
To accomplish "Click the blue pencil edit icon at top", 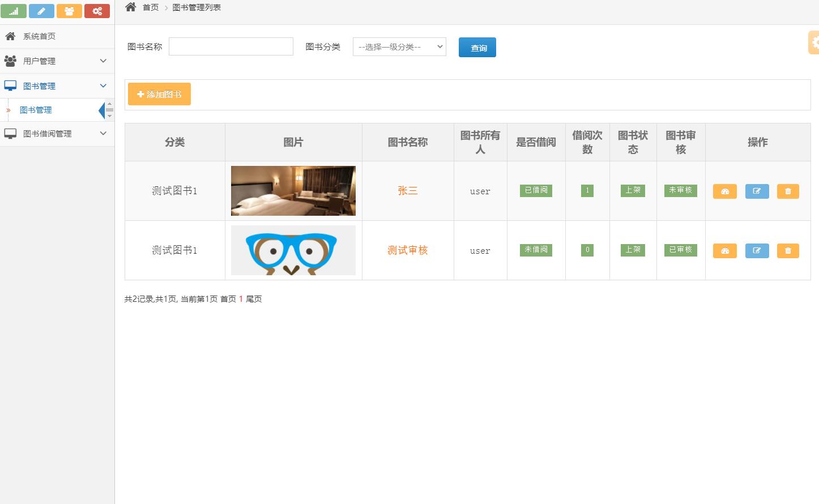I will point(41,10).
